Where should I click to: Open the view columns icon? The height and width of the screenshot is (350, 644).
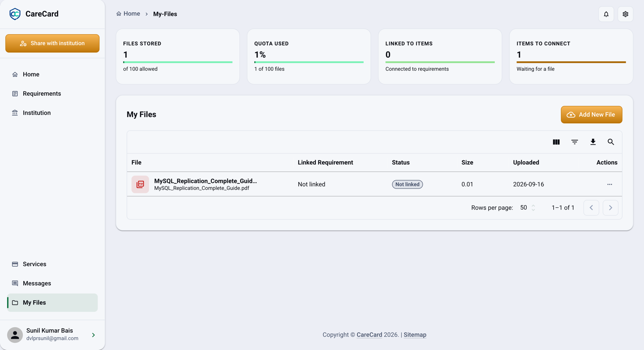point(556,142)
